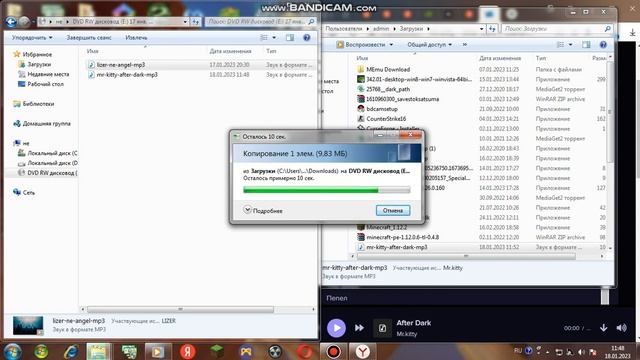
Task: Select Библиотеки in the navigation pane
Action: (x=38, y=104)
